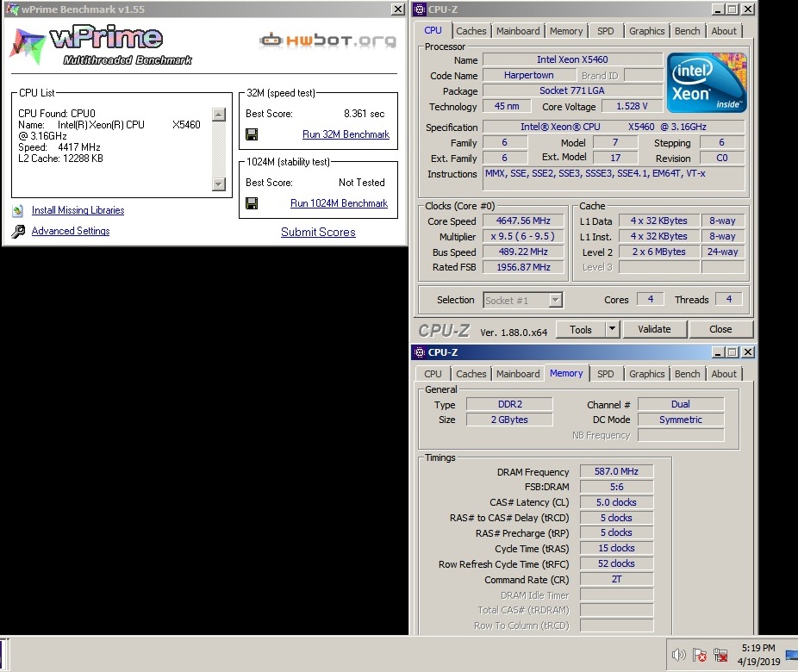Click the wPrime logo graphic
The height and width of the screenshot is (672, 798).
pos(101,46)
